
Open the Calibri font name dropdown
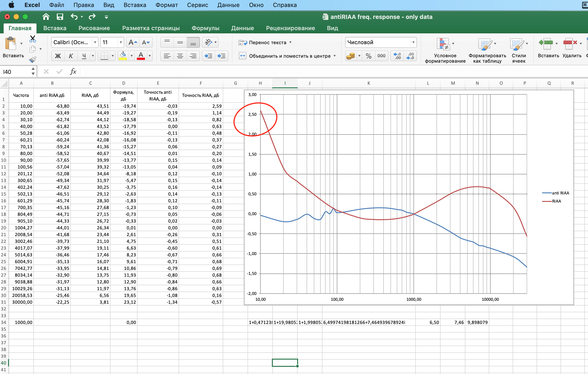coord(95,42)
